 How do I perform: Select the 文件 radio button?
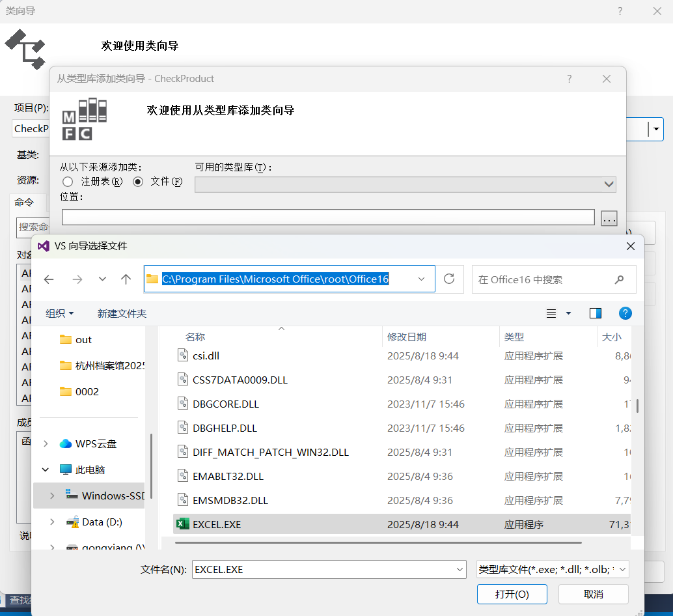pos(138,182)
